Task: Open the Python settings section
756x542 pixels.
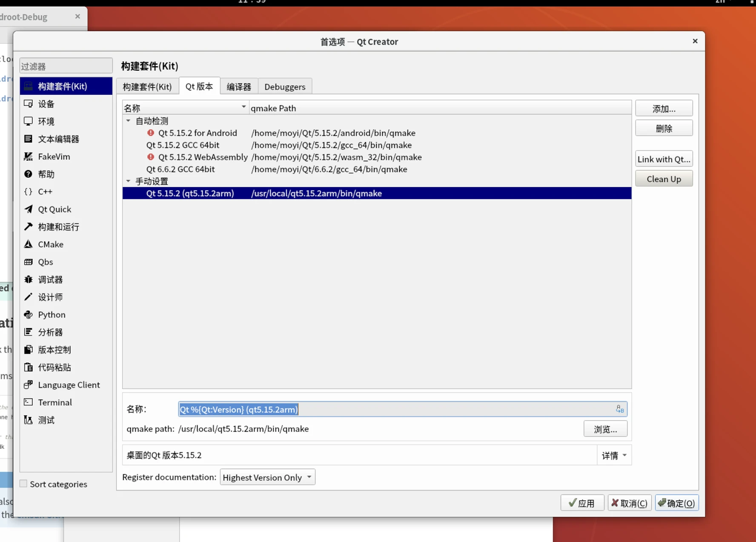Action: [x=52, y=314]
